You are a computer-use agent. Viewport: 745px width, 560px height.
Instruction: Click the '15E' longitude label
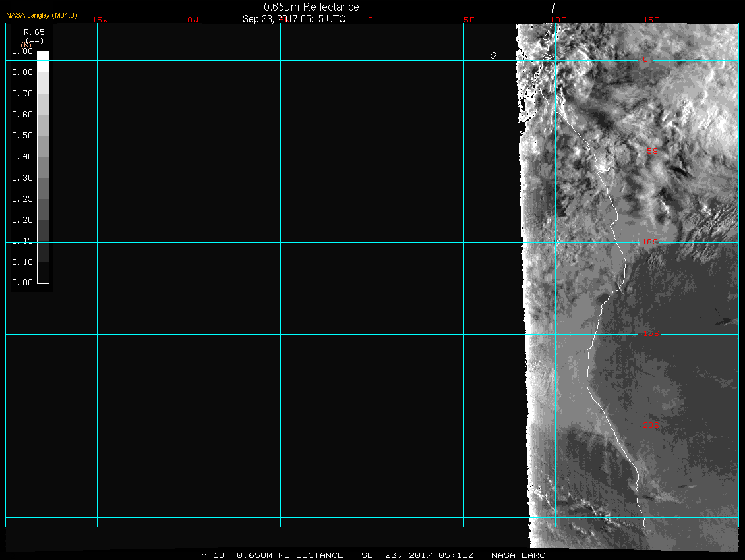coord(651,20)
